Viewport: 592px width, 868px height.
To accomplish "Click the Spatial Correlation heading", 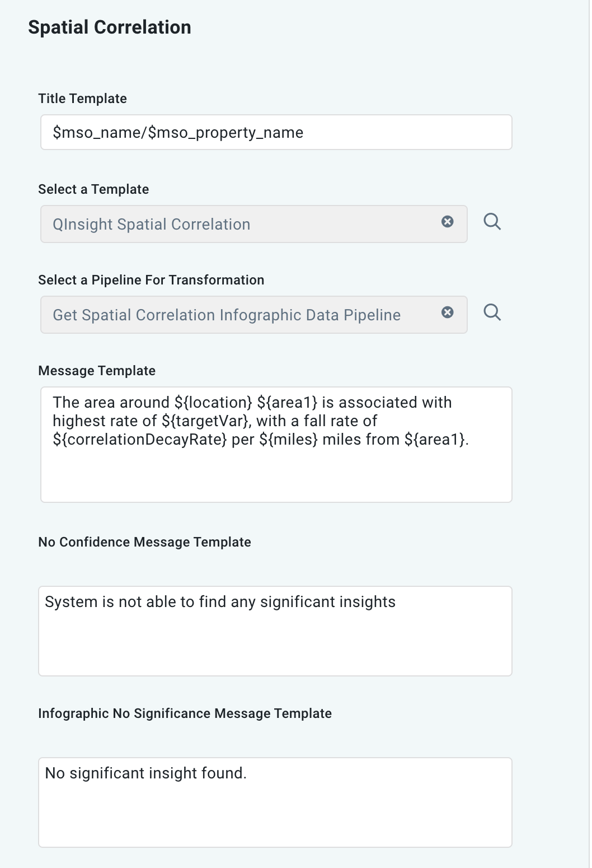I will [110, 26].
